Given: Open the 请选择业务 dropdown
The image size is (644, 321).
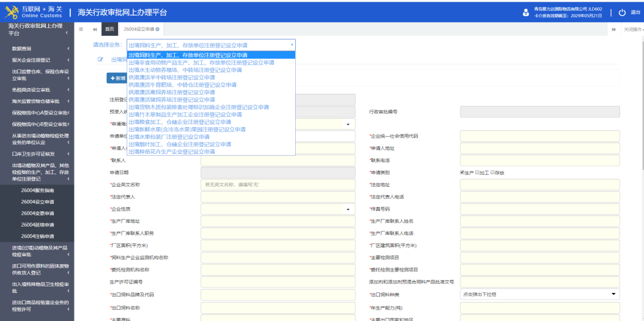Looking at the screenshot, I should click(211, 45).
